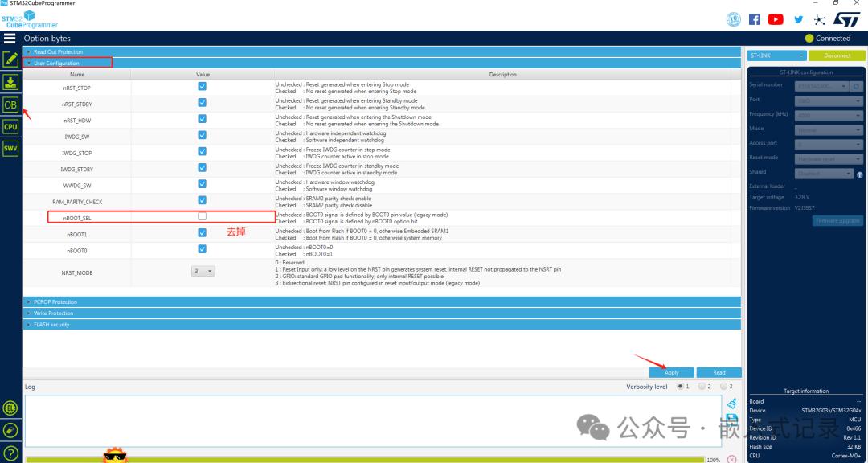The image size is (868, 463).
Task: Click the Connected status indicator
Action: [x=828, y=39]
